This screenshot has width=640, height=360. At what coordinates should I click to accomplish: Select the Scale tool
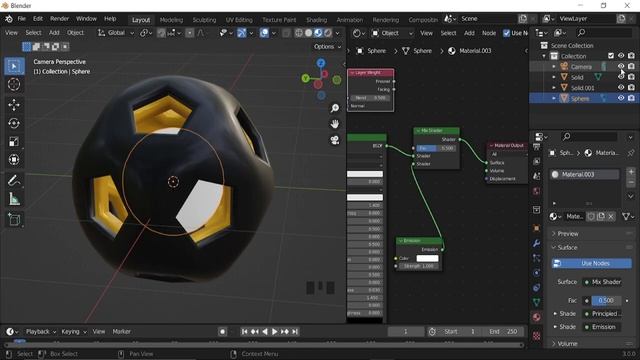point(14,142)
